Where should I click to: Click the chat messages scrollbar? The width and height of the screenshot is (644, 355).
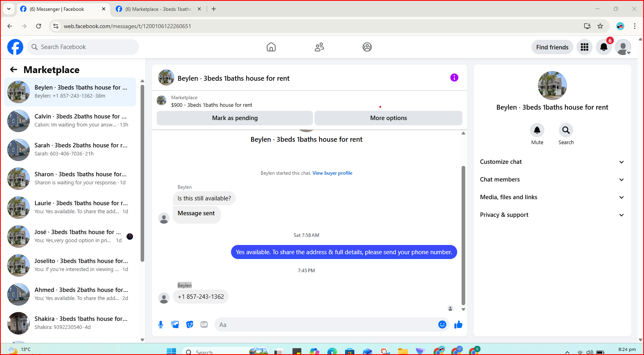pyautogui.click(x=463, y=235)
